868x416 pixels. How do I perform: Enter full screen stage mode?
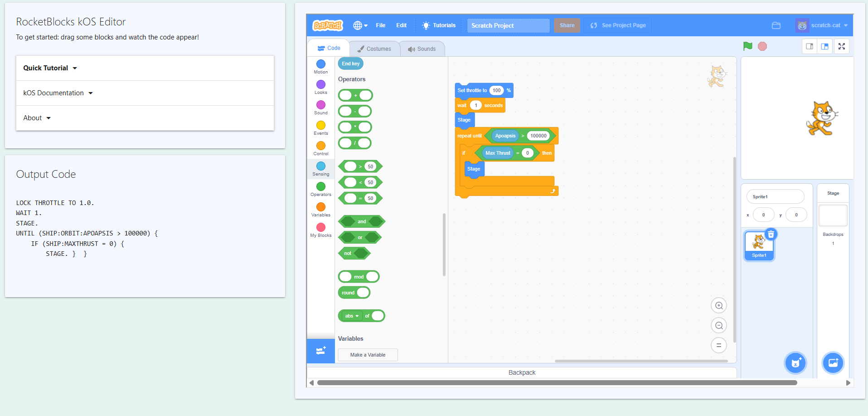tap(842, 46)
